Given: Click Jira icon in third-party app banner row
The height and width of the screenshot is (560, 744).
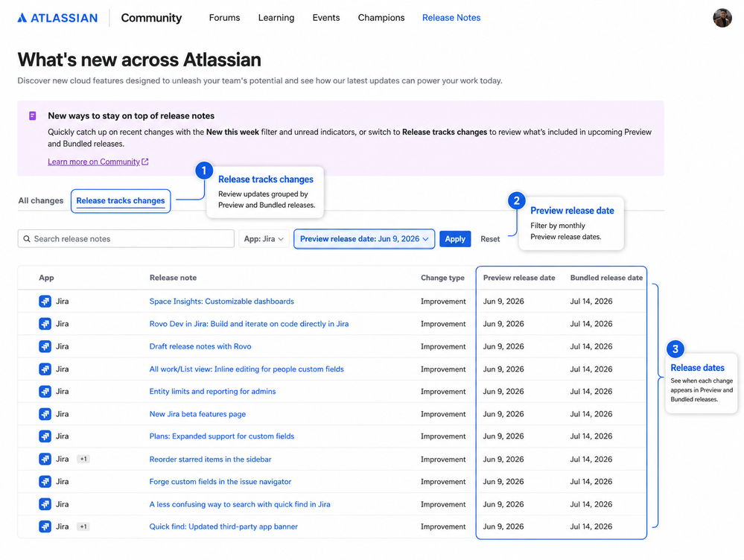Looking at the screenshot, I should click(45, 526).
